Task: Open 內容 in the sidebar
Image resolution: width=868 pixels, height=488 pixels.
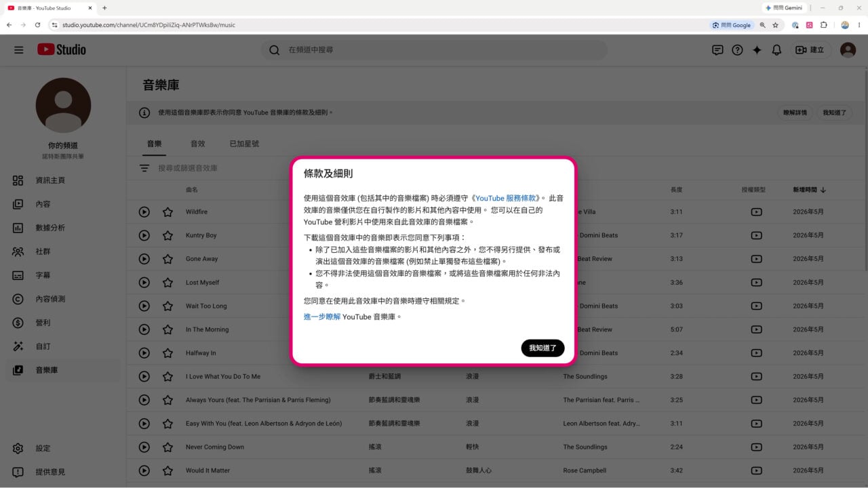Action: click(62, 204)
